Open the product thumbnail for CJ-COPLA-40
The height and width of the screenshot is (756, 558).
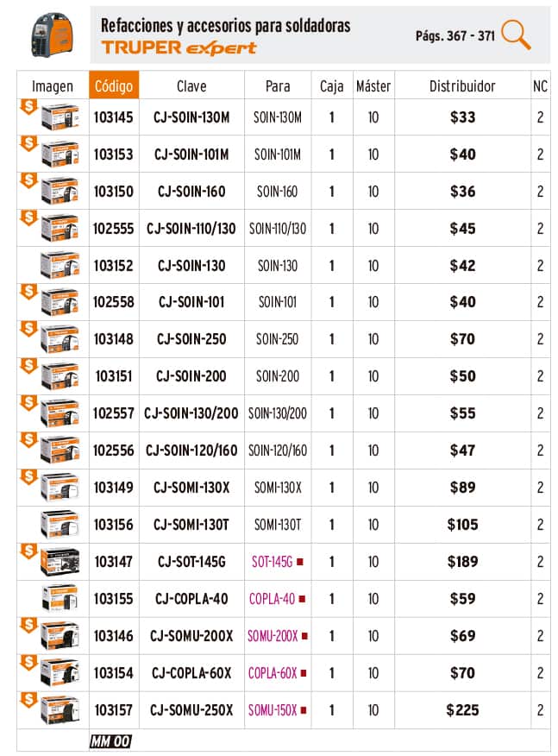(x=60, y=599)
